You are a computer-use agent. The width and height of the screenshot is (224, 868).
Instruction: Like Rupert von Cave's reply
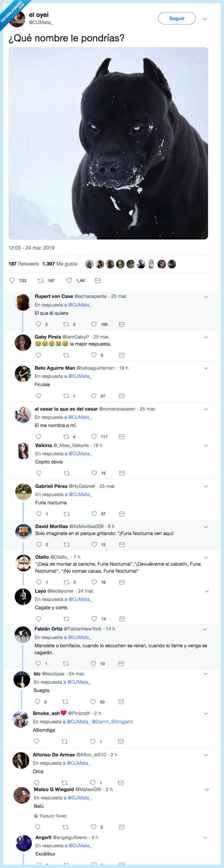point(94,324)
